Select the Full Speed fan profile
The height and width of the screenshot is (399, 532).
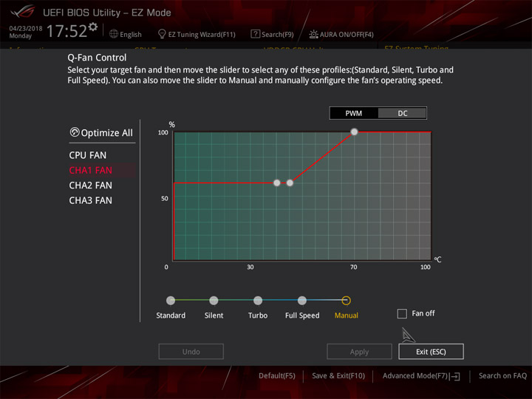pos(302,301)
